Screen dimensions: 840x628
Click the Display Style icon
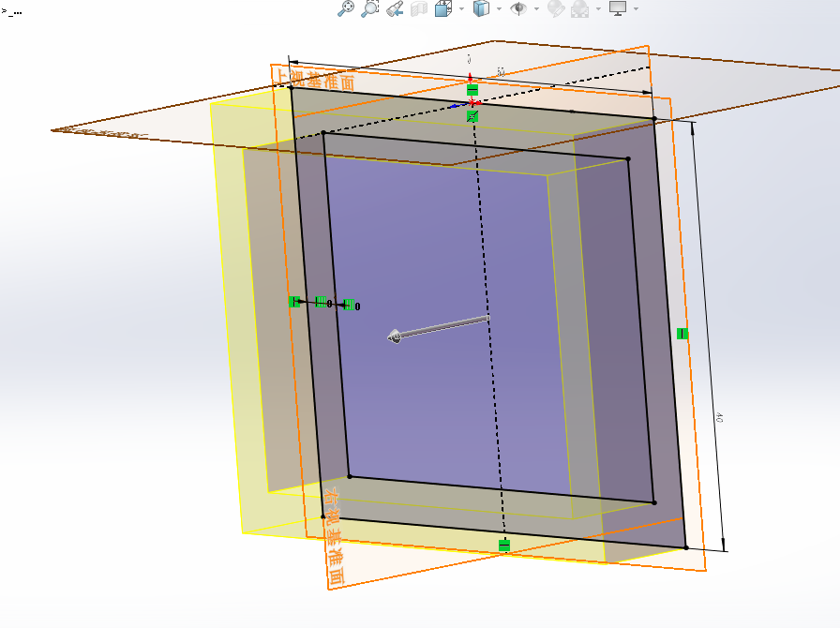(x=481, y=8)
